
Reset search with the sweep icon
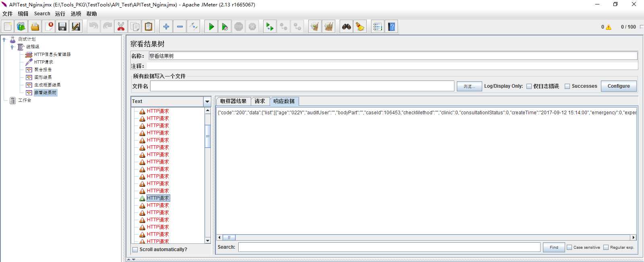click(x=360, y=27)
